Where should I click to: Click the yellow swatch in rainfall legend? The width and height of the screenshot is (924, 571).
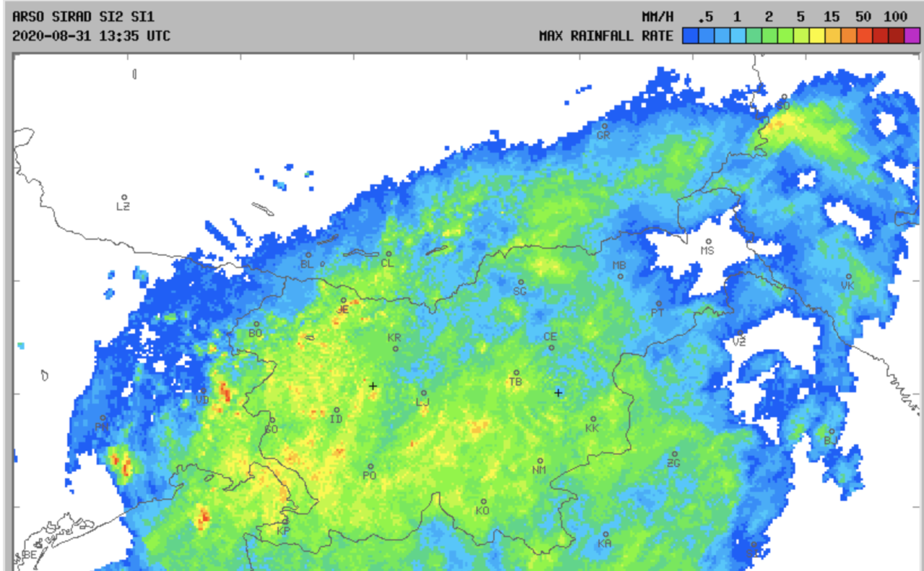click(x=817, y=35)
